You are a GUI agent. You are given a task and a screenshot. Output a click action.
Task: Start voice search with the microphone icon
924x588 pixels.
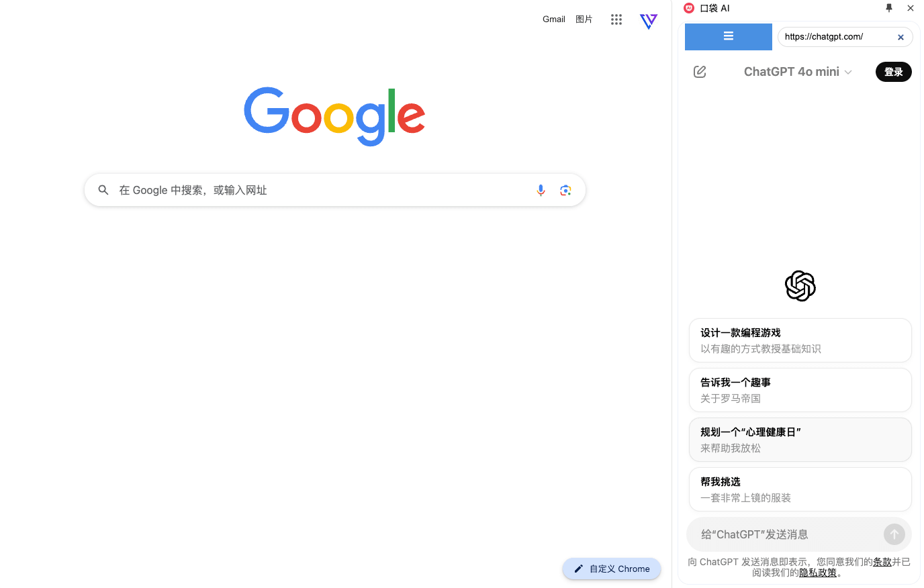(541, 191)
